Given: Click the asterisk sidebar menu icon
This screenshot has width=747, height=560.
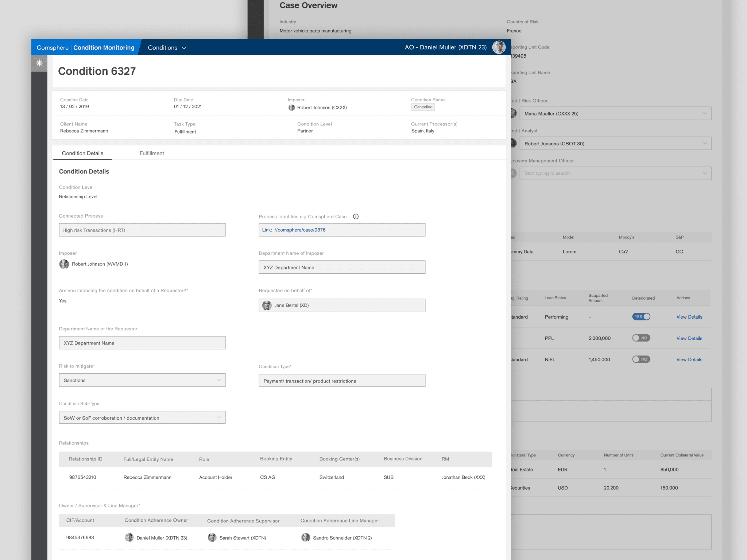Looking at the screenshot, I should pos(39,63).
